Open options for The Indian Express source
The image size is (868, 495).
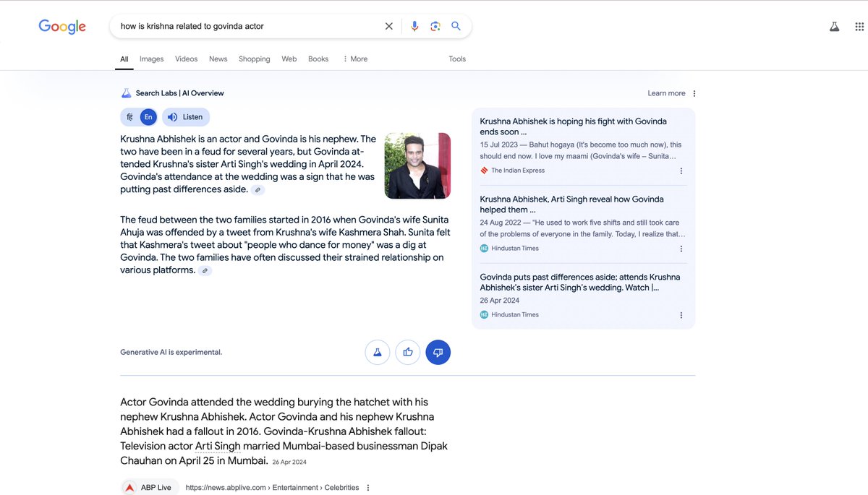pos(681,171)
